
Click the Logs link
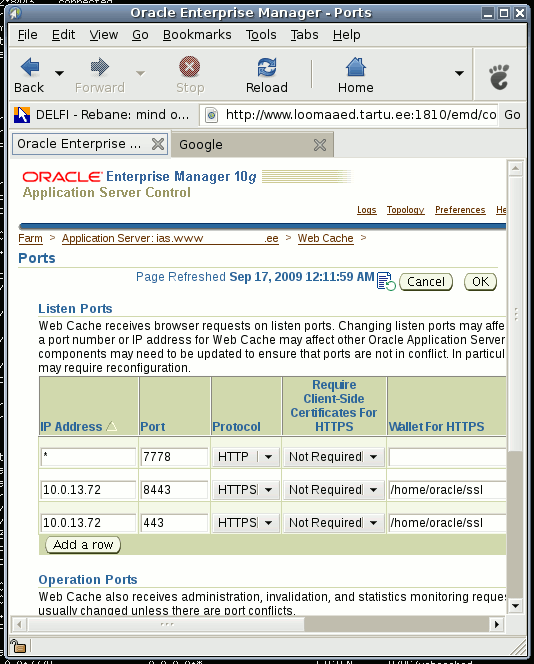click(x=367, y=210)
